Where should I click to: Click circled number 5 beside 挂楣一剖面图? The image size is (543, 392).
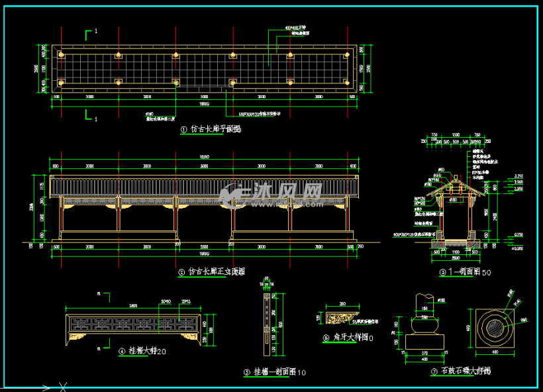tap(247, 372)
